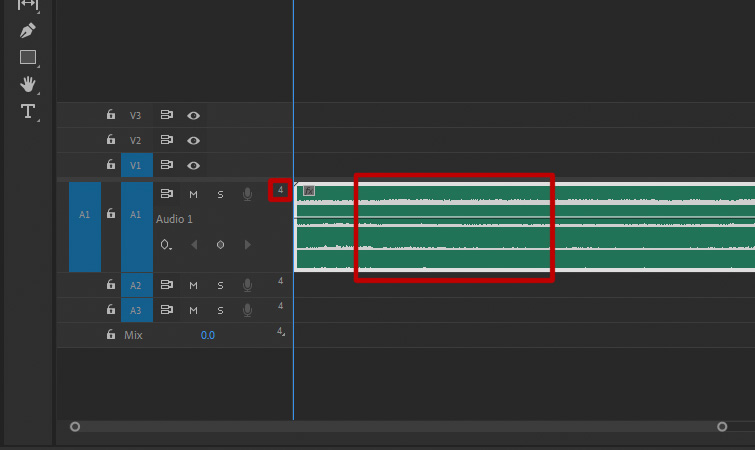The width and height of the screenshot is (755, 450).
Task: Select the Slip tool at toolbar top
Action: click(x=27, y=4)
